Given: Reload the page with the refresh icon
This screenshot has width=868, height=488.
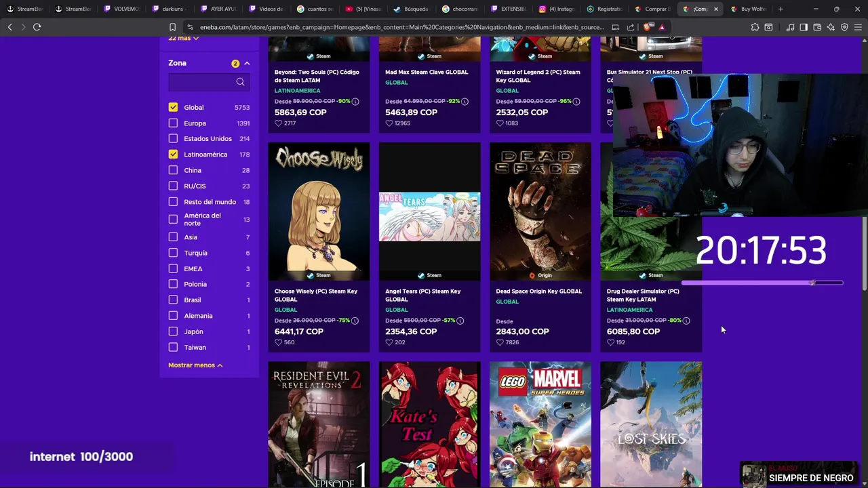Looking at the screenshot, I should click(37, 27).
